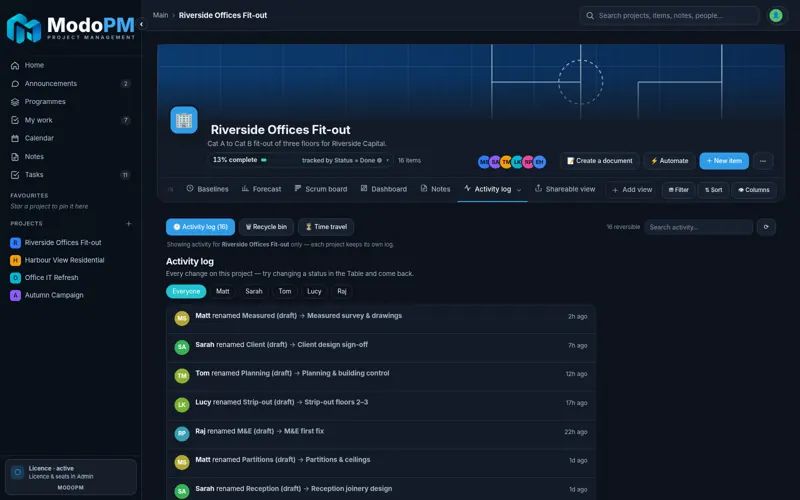
Task: Filter activity by Sarah
Action: (254, 291)
